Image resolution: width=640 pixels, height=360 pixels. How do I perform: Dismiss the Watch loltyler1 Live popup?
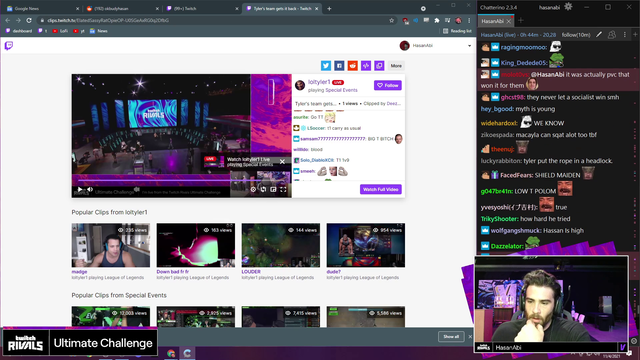coord(282,162)
